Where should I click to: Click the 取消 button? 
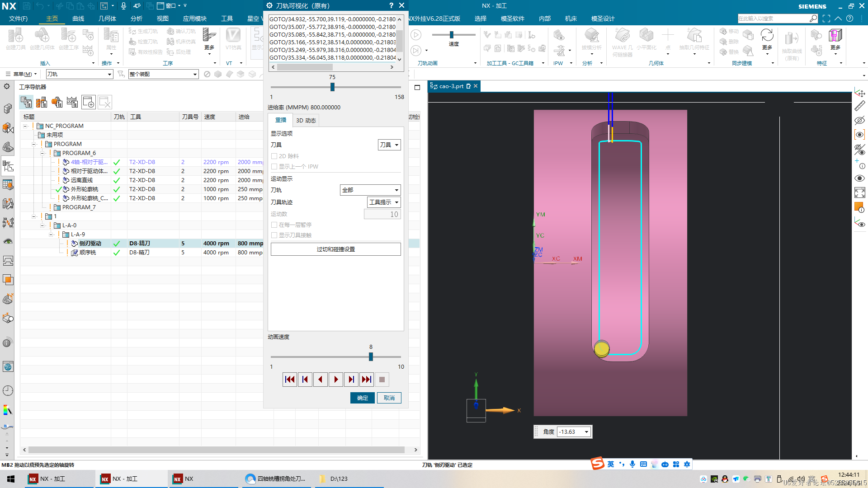[x=389, y=398]
